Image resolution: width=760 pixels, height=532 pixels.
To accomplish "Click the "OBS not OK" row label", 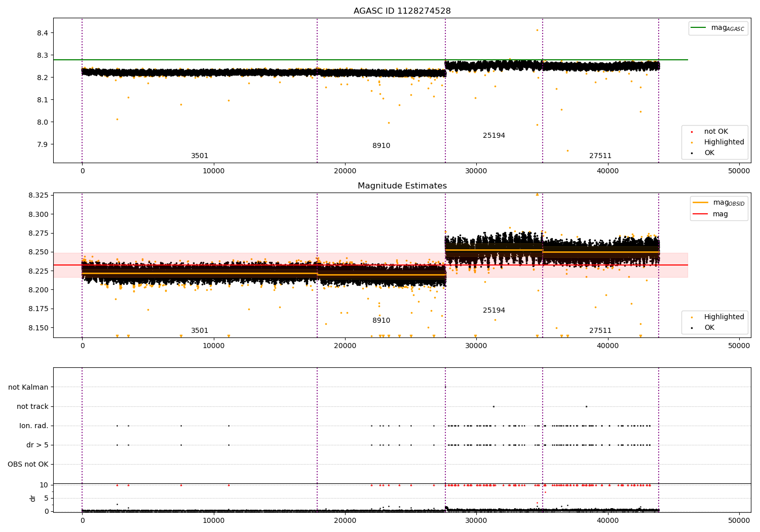I will (x=28, y=465).
